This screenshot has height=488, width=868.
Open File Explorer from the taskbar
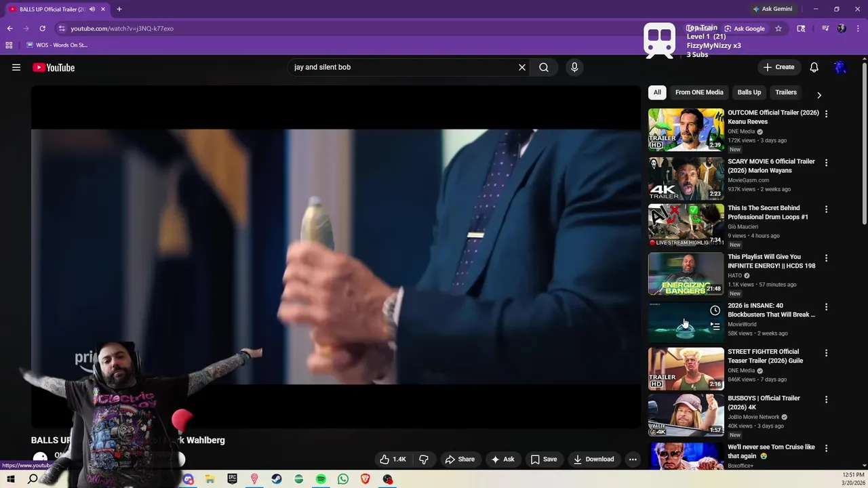[x=210, y=479]
